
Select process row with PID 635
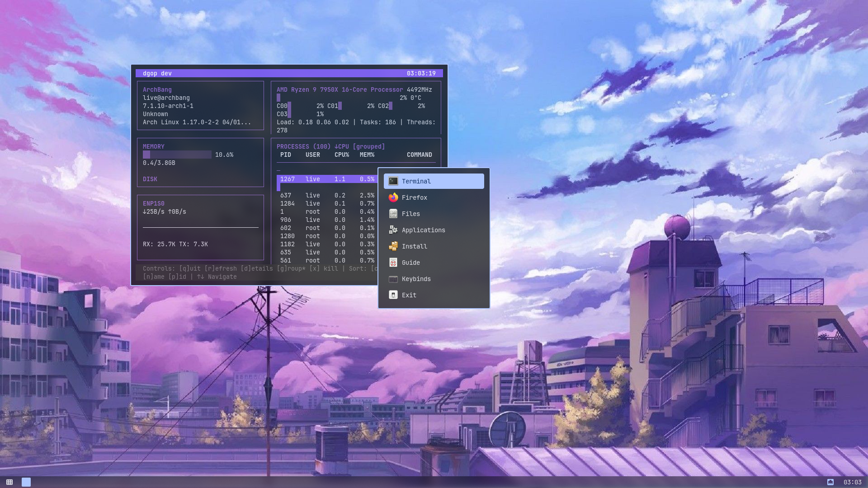coord(327,252)
